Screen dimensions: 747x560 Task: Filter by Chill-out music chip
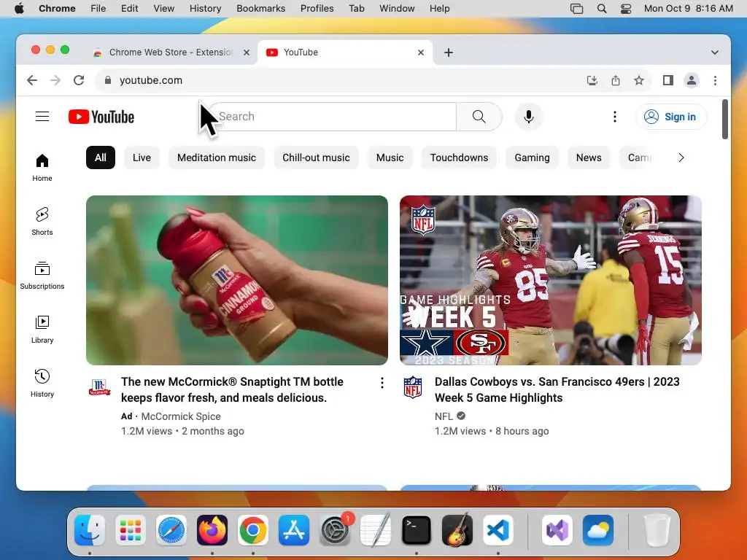tap(316, 157)
